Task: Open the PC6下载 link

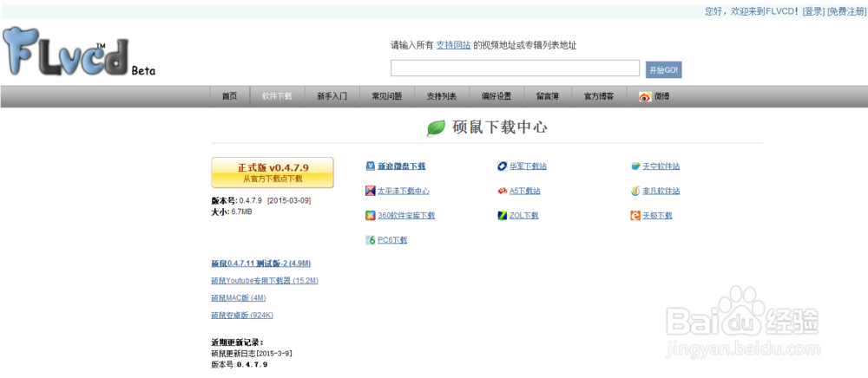Action: point(392,240)
